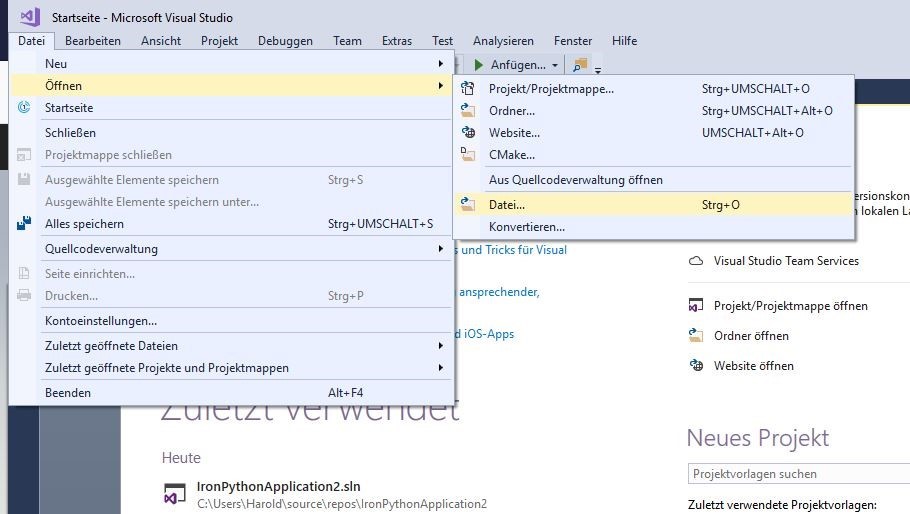Open the Debuggen menu

[285, 41]
